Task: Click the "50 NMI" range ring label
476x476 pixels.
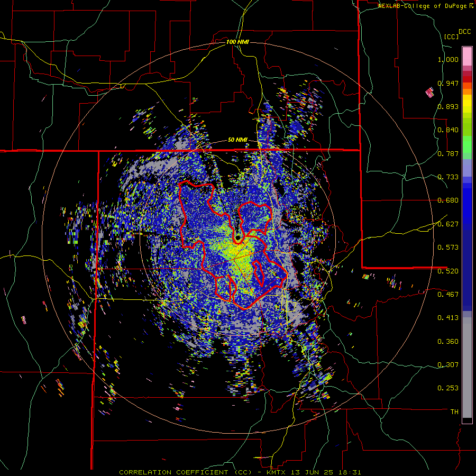Action: [x=237, y=140]
